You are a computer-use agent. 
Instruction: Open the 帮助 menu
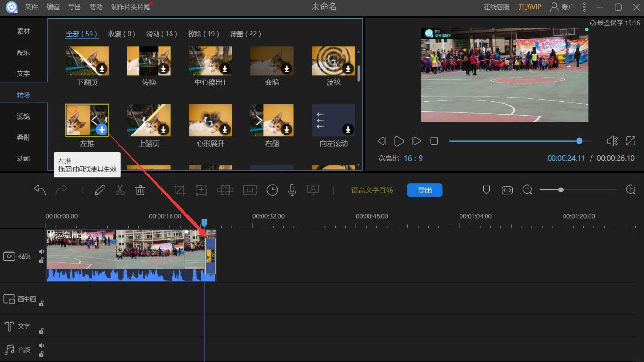(x=96, y=7)
